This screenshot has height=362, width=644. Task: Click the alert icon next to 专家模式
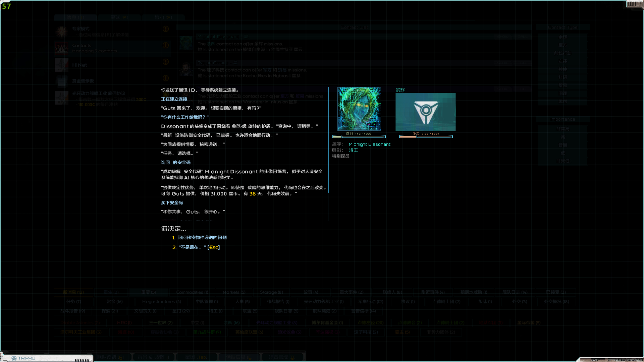click(x=165, y=29)
